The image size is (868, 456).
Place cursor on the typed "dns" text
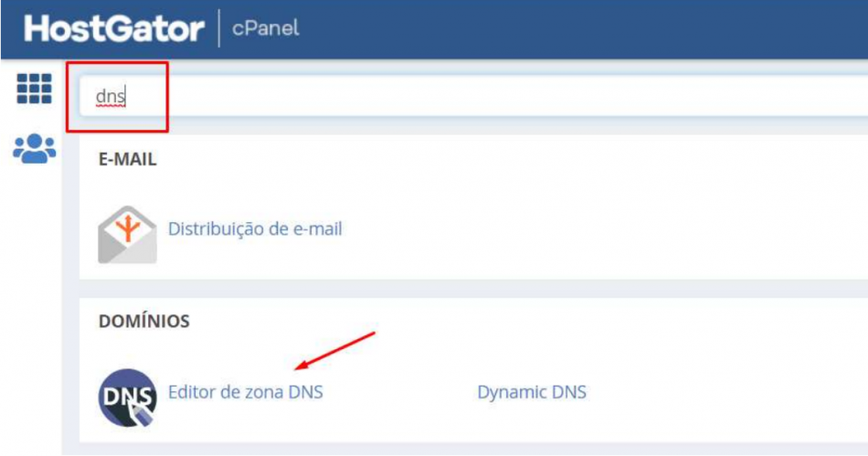(x=110, y=96)
